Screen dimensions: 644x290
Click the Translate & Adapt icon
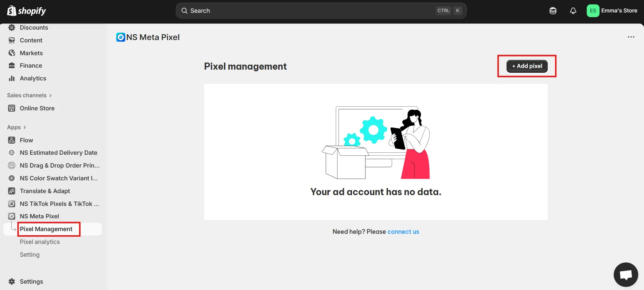pyautogui.click(x=12, y=191)
